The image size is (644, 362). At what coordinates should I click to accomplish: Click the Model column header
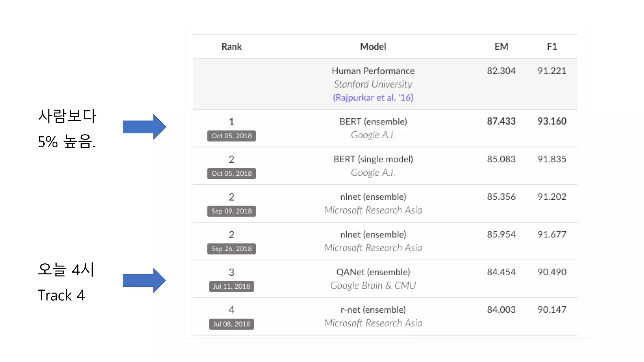373,47
